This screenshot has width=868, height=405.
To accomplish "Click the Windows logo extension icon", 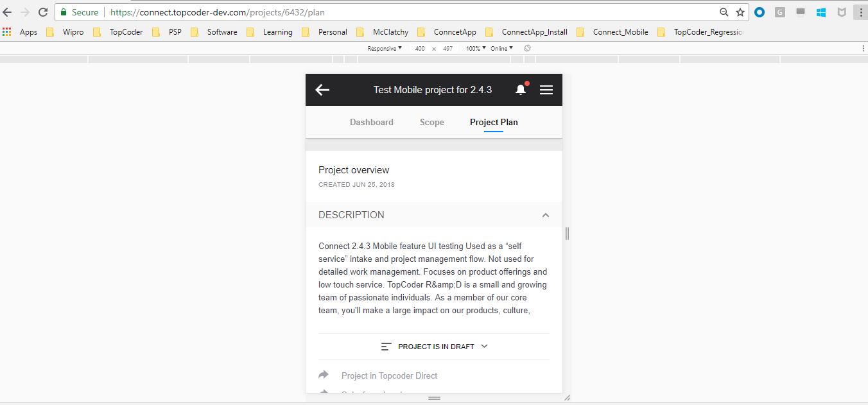I will 821,12.
